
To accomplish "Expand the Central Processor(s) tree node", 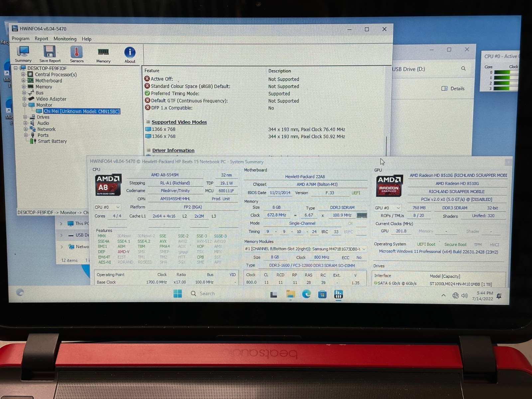I will pyautogui.click(x=23, y=74).
